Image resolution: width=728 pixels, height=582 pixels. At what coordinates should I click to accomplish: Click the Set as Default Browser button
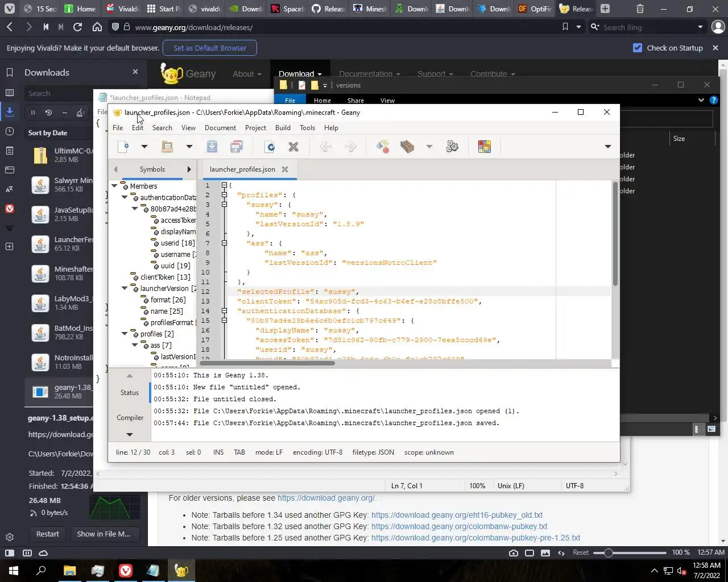[210, 48]
